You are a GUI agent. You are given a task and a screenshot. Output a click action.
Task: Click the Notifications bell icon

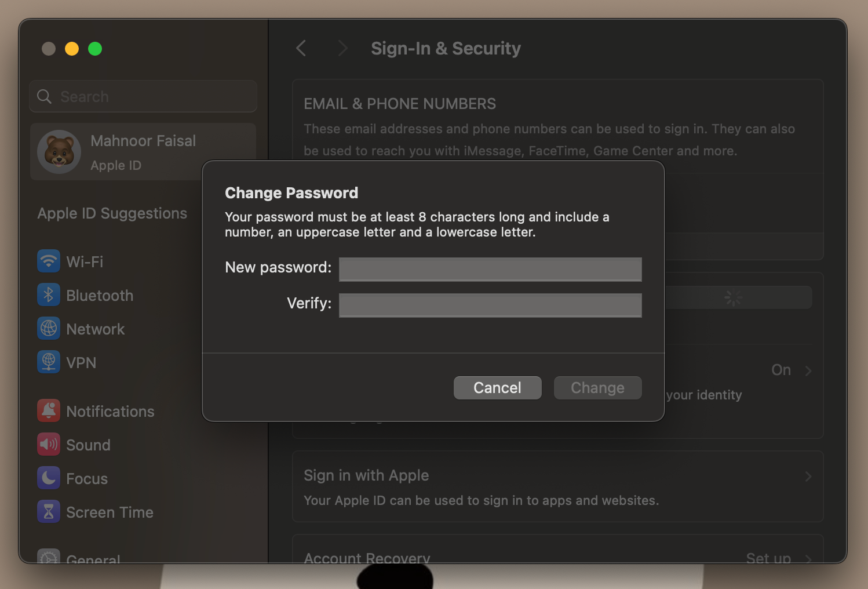tap(49, 410)
